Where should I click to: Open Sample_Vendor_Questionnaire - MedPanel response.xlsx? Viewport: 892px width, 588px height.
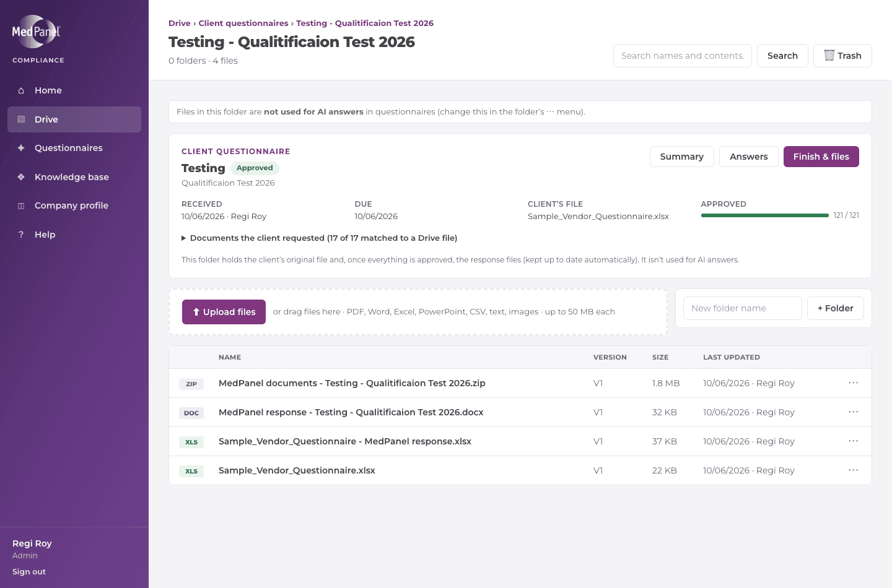345,441
